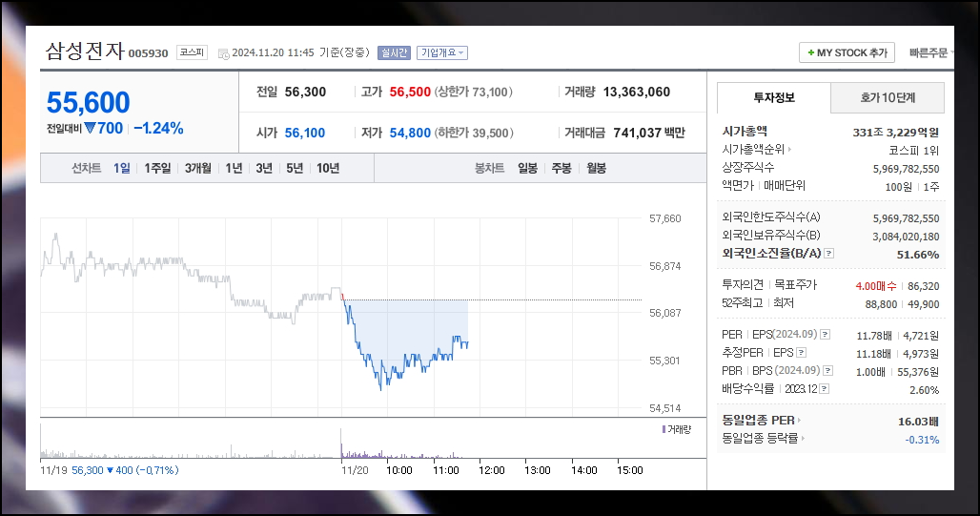This screenshot has width=980, height=516.
Task: Expand the 빠른주문 dropdown
Action: [x=931, y=53]
